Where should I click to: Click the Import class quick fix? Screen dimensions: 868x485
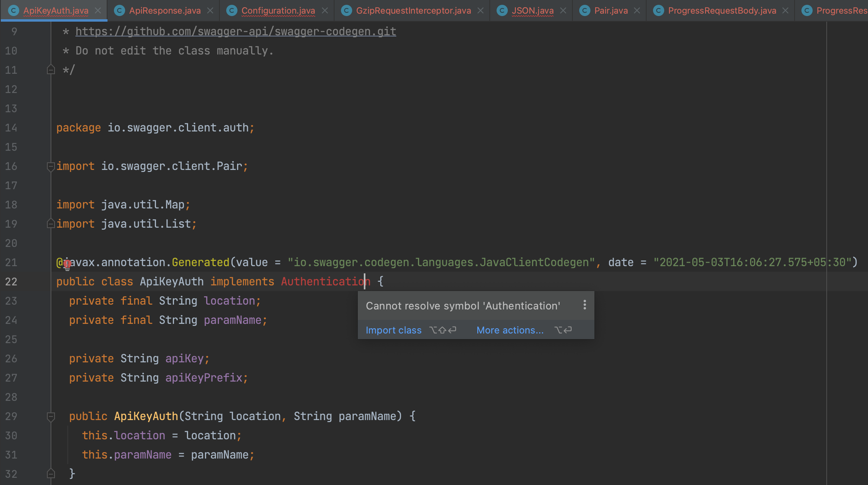(393, 330)
